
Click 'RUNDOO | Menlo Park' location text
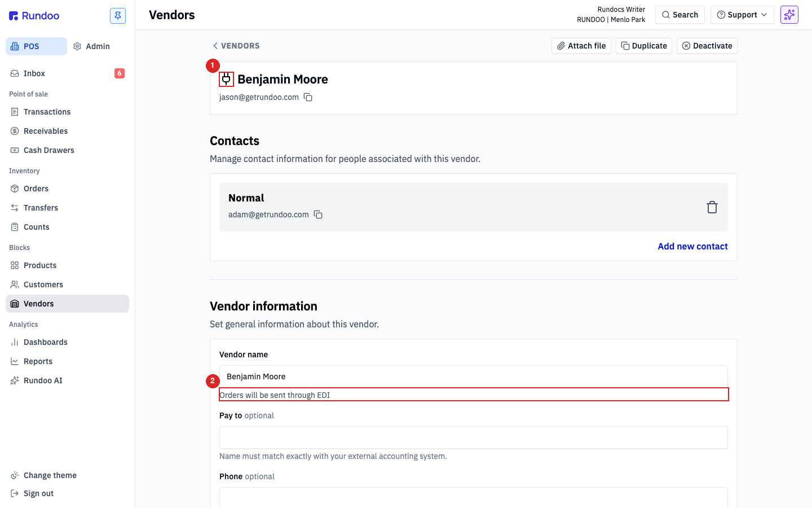point(611,20)
